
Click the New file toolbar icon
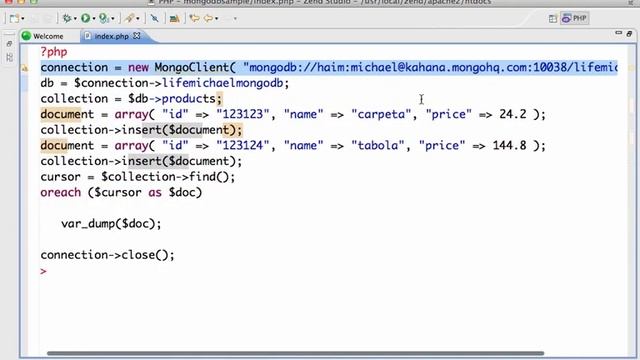[x=14, y=18]
